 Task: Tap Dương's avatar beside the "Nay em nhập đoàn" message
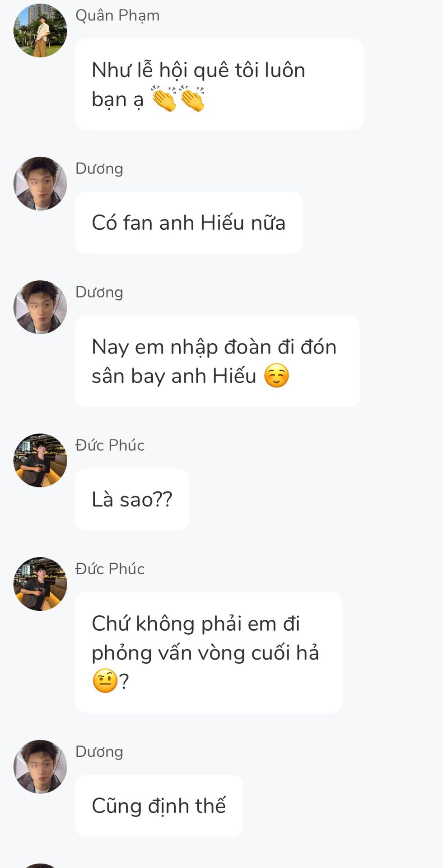click(40, 307)
